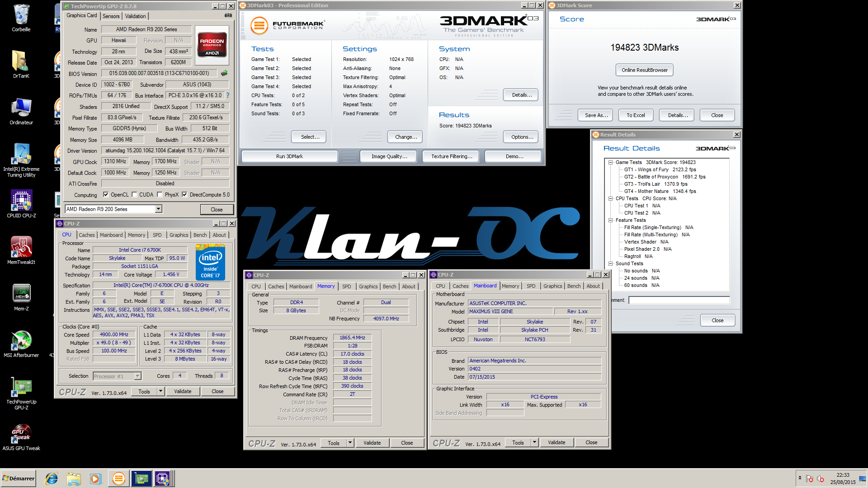
Task: Click the muted volume tray icon
Action: [x=820, y=479]
